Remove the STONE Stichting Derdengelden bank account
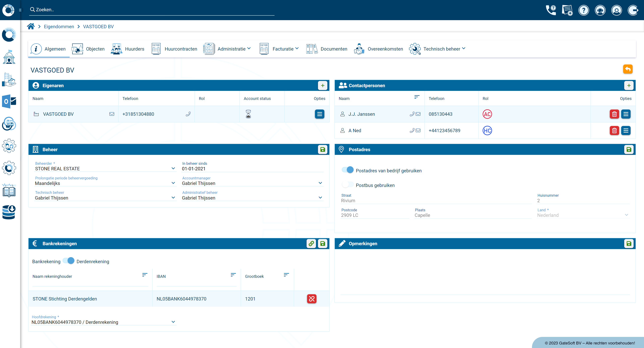This screenshot has width=644, height=348. click(x=311, y=299)
